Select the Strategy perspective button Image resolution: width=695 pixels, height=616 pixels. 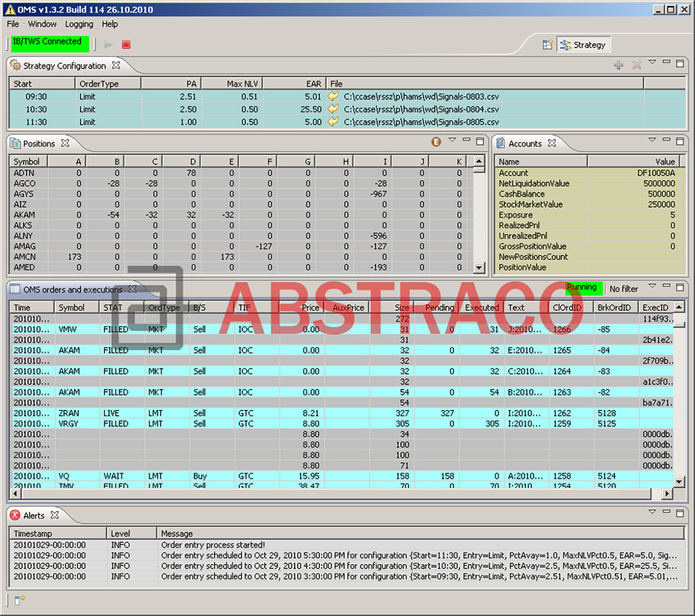click(x=584, y=45)
